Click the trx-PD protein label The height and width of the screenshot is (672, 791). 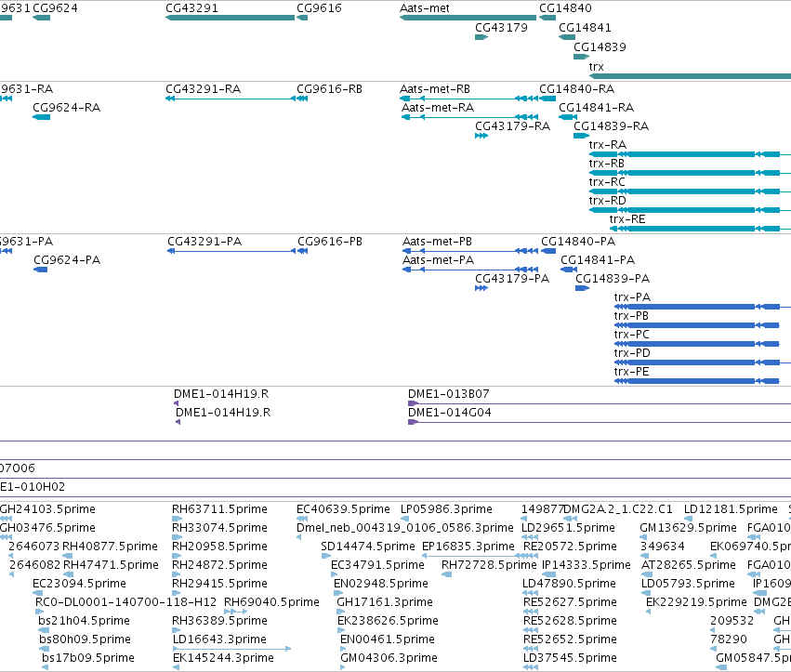(x=632, y=353)
